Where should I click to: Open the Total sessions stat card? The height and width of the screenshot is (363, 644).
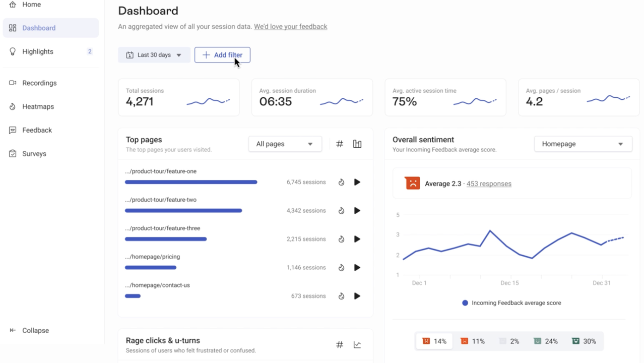pos(178,97)
